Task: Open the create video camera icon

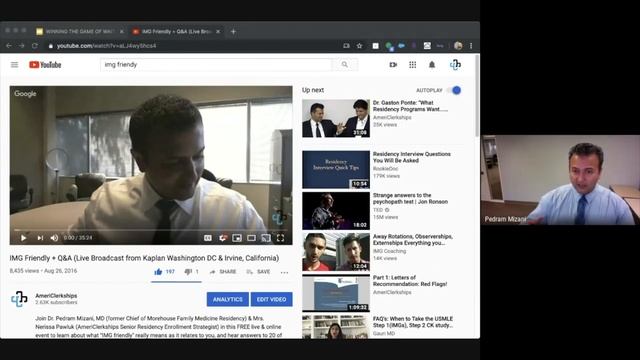Action: pyautogui.click(x=393, y=64)
